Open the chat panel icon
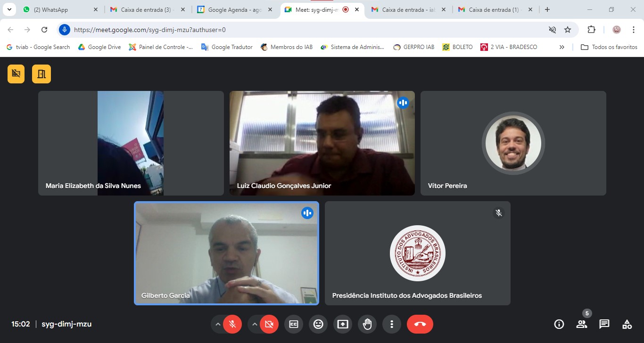This screenshot has width=644, height=343. coord(604,324)
